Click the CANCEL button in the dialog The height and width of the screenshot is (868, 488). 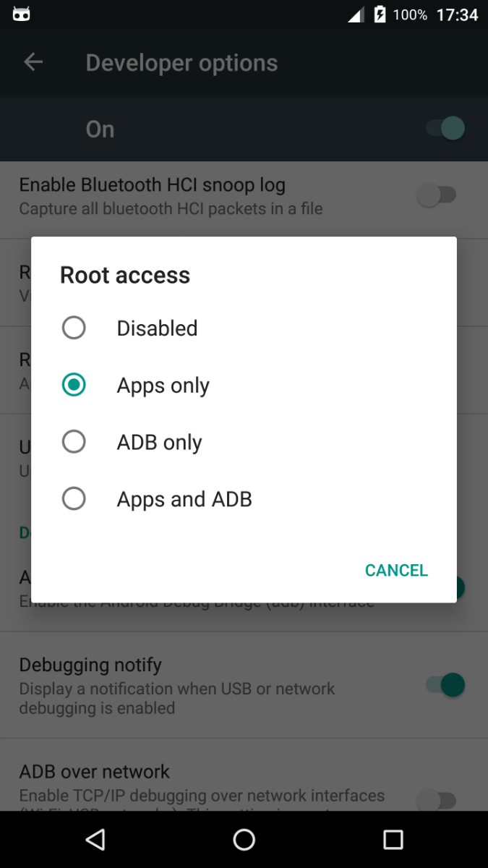coord(396,570)
